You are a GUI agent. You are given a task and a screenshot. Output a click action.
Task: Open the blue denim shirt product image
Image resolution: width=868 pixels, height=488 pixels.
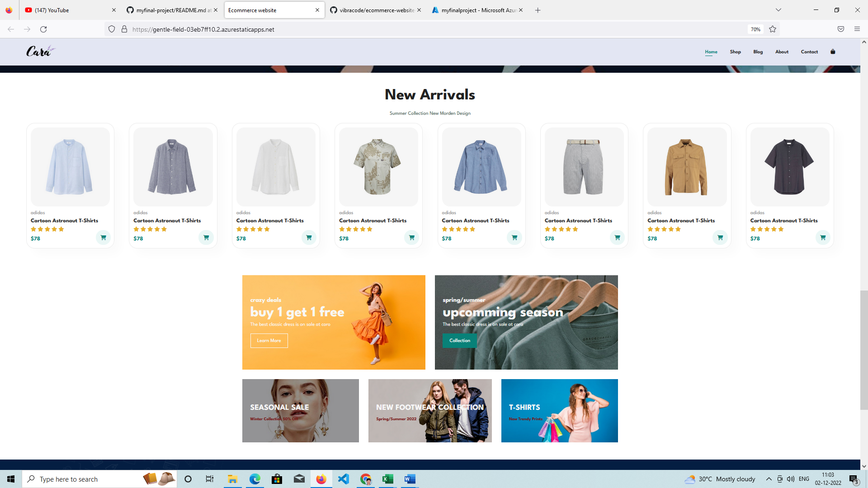pos(481,167)
